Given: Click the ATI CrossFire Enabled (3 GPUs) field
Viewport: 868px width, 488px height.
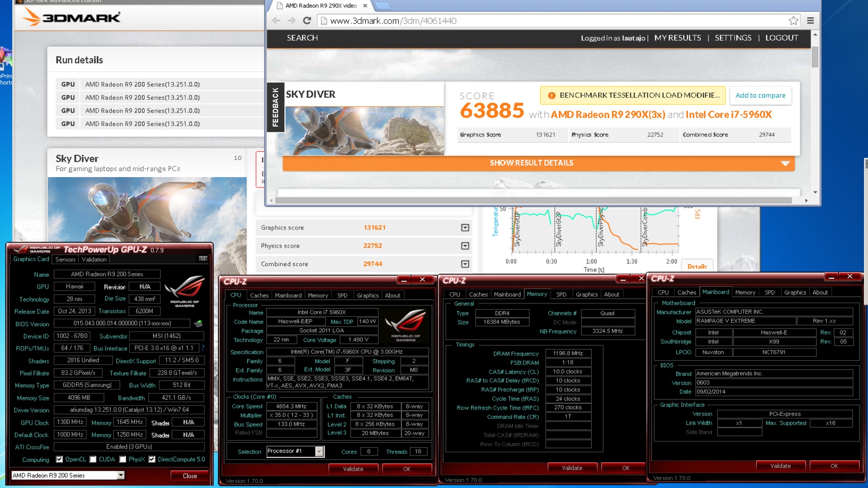Looking at the screenshot, I should point(129,446).
